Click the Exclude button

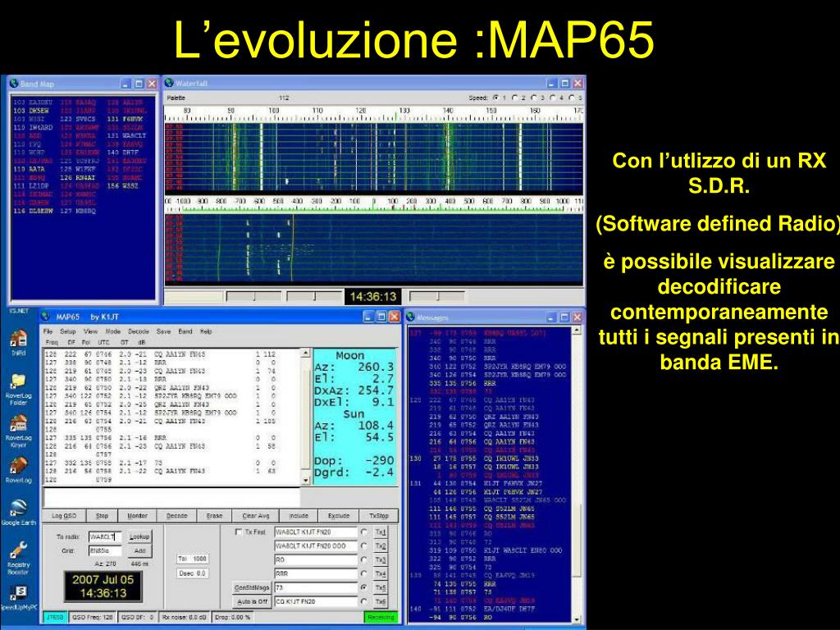click(339, 515)
